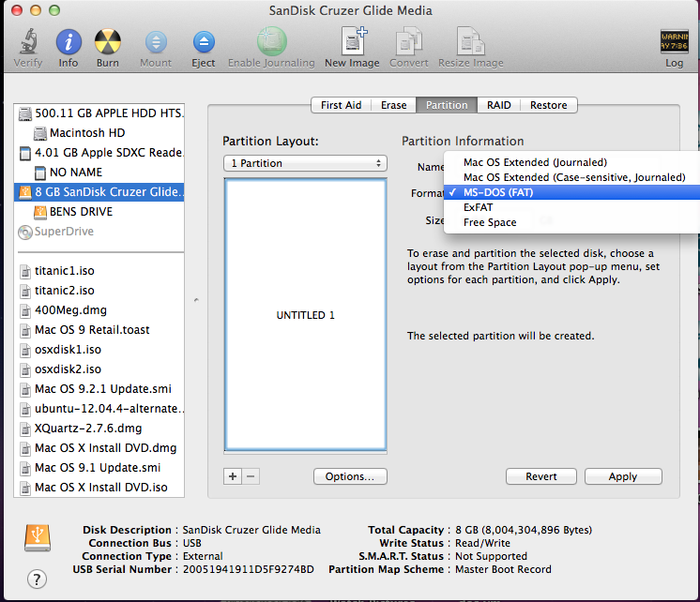Click the Verify microscope icon
The image size is (700, 602).
[28, 41]
